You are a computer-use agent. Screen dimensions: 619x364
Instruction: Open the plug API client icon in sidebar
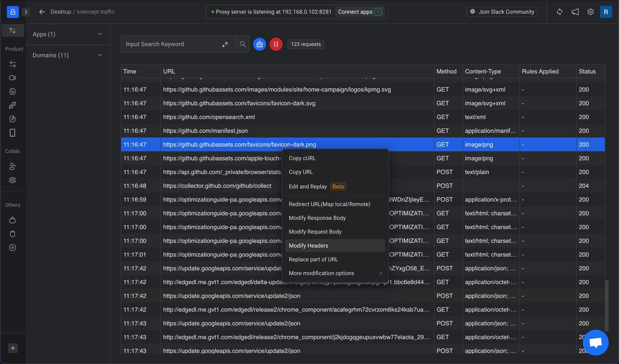[13, 105]
